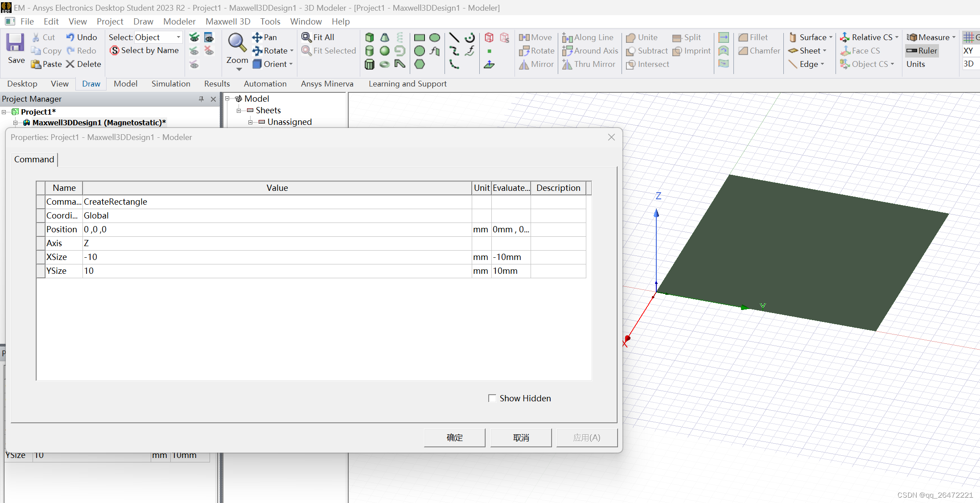This screenshot has height=503, width=980.
Task: Expand the Orient dropdown
Action: pos(291,64)
